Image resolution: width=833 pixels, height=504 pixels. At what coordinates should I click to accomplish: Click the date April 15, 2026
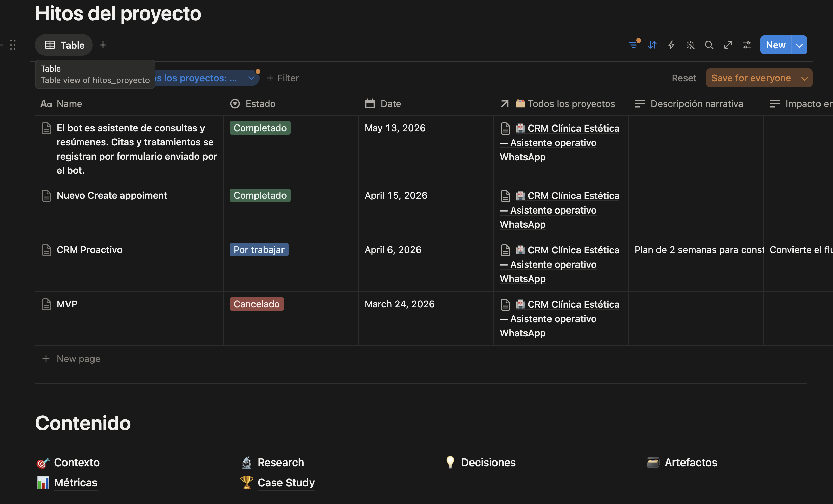tap(396, 196)
